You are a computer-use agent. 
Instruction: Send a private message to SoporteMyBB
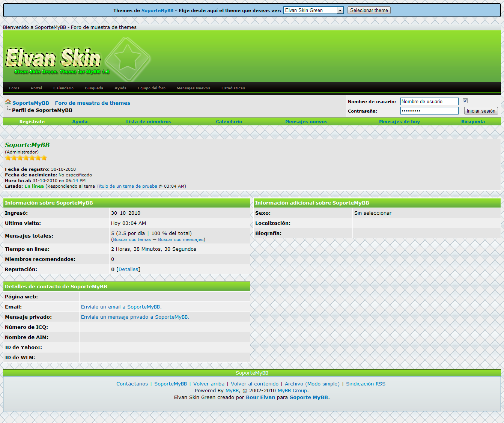coord(135,317)
